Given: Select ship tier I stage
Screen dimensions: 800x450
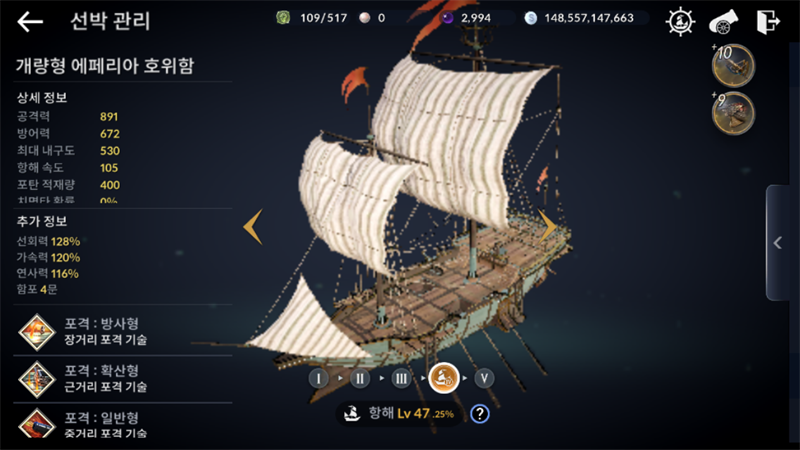Looking at the screenshot, I should [x=318, y=378].
